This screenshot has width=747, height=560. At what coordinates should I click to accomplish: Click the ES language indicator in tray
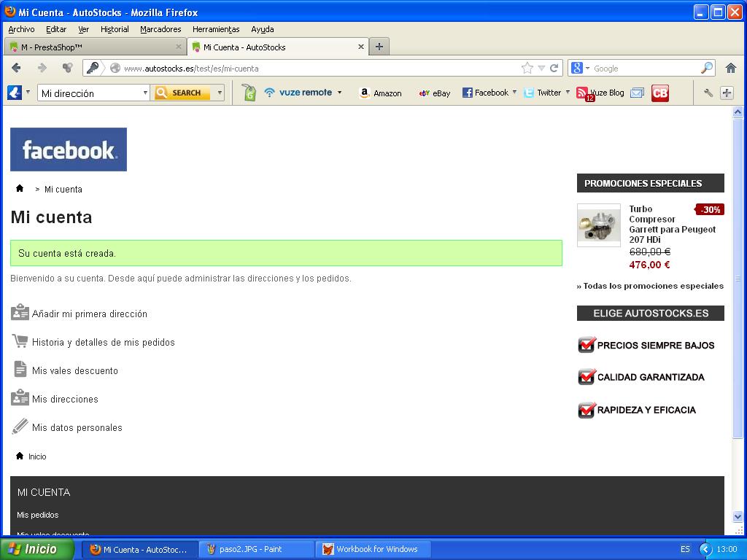[x=685, y=549]
